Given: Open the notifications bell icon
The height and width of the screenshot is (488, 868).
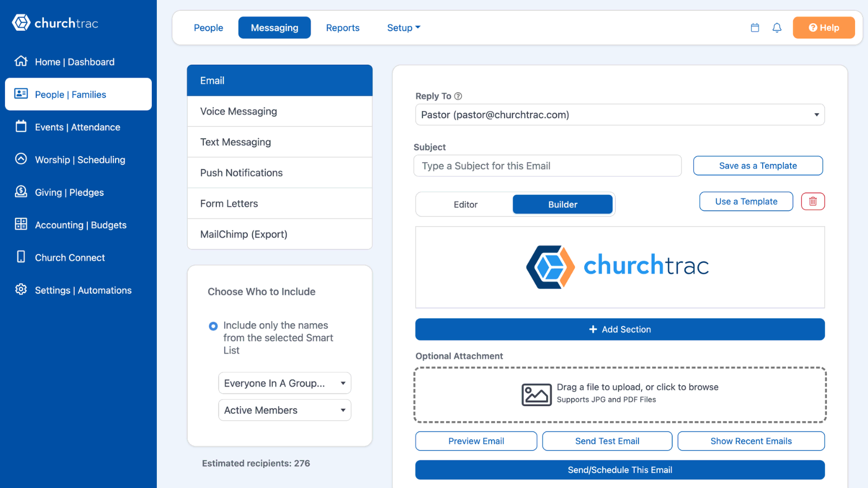Looking at the screenshot, I should pyautogui.click(x=777, y=28).
